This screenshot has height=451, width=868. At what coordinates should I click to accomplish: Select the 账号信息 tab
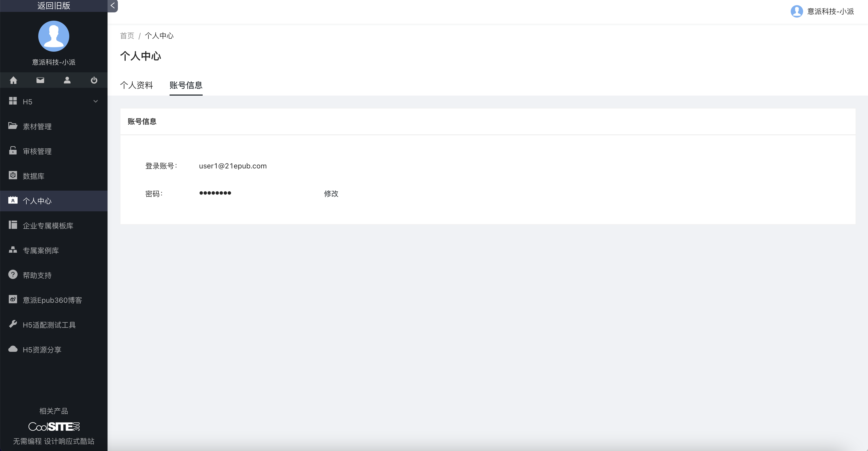186,85
